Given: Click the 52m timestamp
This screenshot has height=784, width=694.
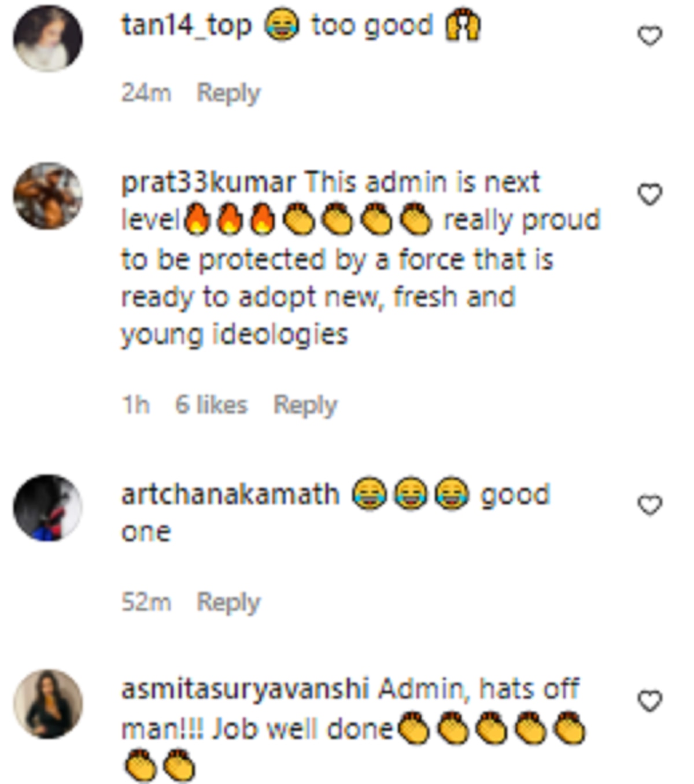Looking at the screenshot, I should (146, 602).
